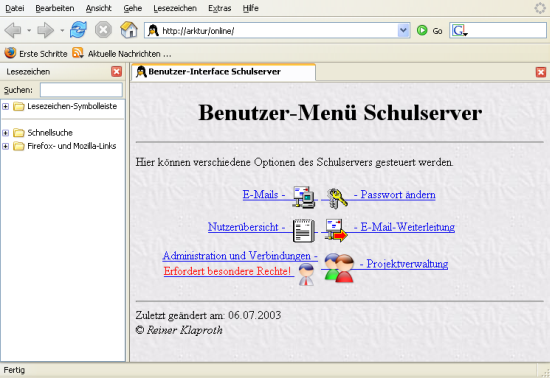This screenshot has width=550, height=378.
Task: Follow the E-Mail-Weiterleitung link
Action: [404, 227]
